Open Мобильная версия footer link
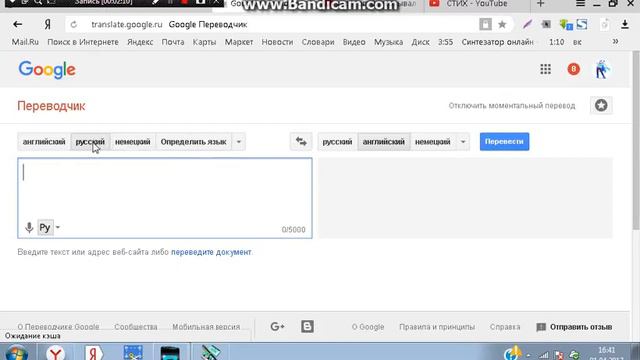The width and height of the screenshot is (640, 360). click(206, 327)
